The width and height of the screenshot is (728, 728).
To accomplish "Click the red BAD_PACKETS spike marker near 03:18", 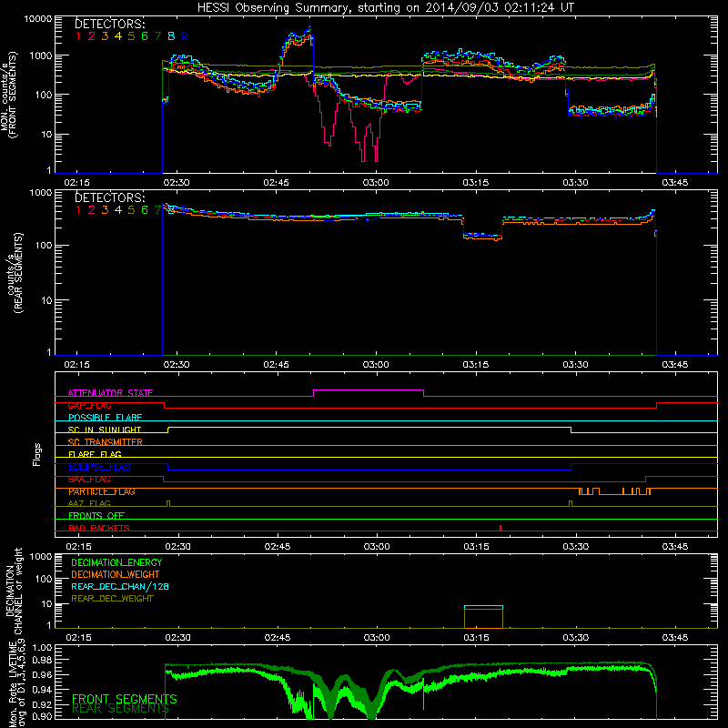I will 500,528.
